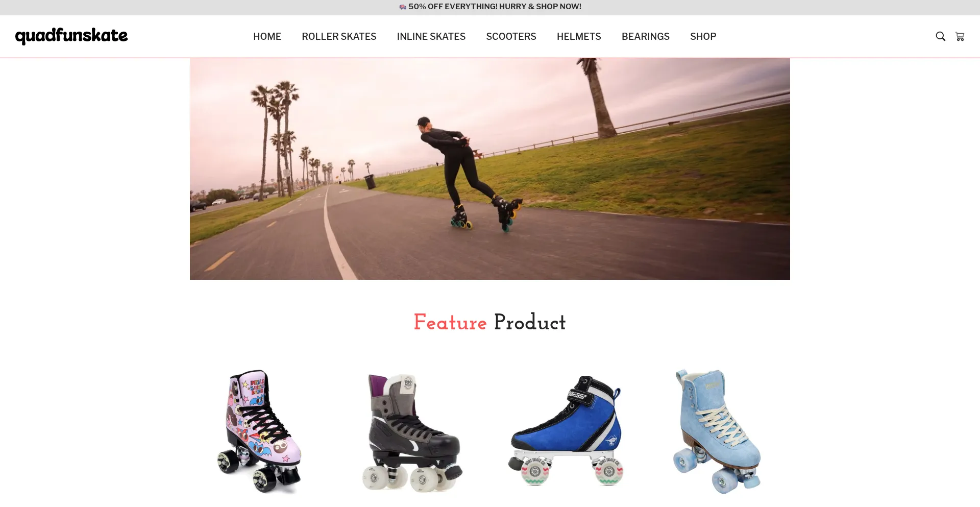Open the SHOP page link
The width and height of the screenshot is (980, 507).
tap(703, 36)
